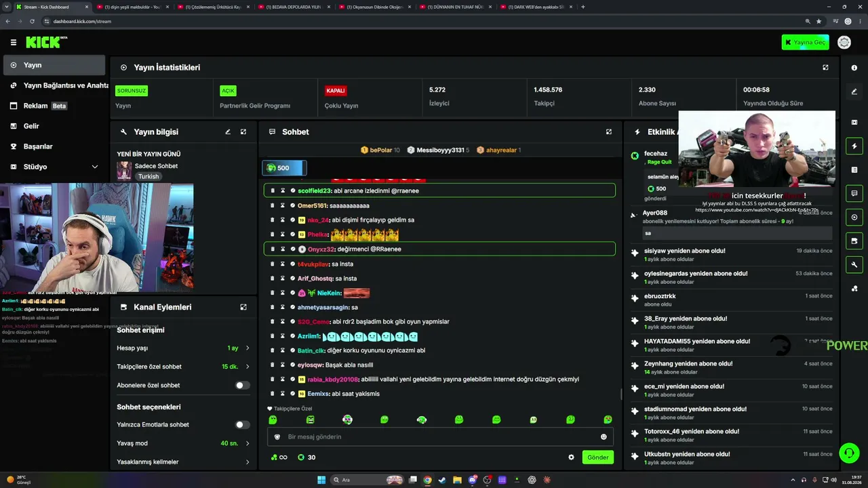This screenshot has height=488, width=868.
Task: Click the Bir mesaj gönderin input field
Action: click(441, 437)
